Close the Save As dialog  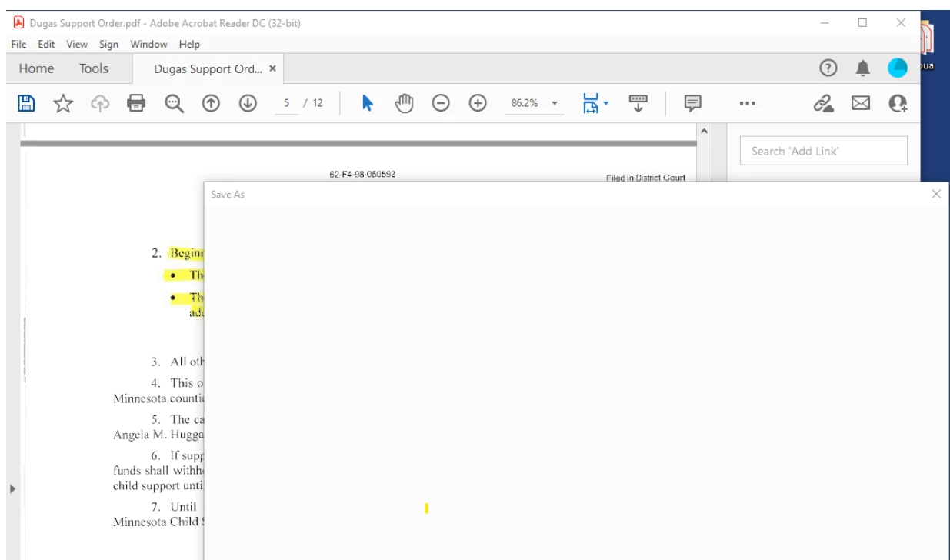(x=935, y=194)
